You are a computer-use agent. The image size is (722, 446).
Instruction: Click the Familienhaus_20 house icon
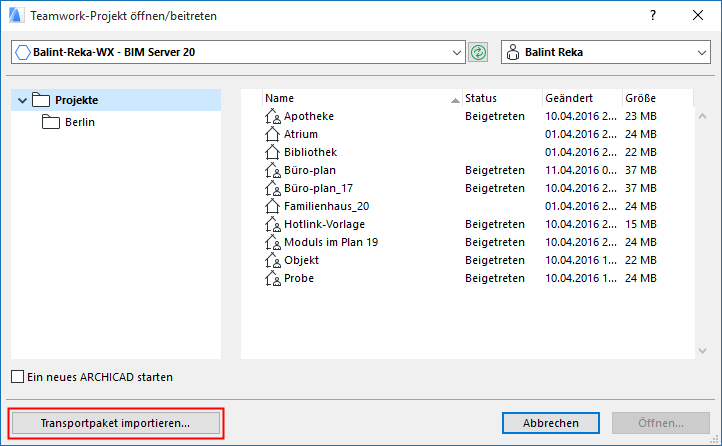(272, 206)
